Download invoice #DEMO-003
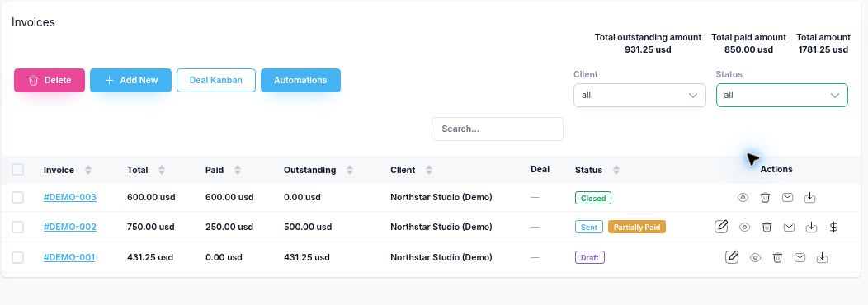The width and height of the screenshot is (868, 305). (x=810, y=198)
